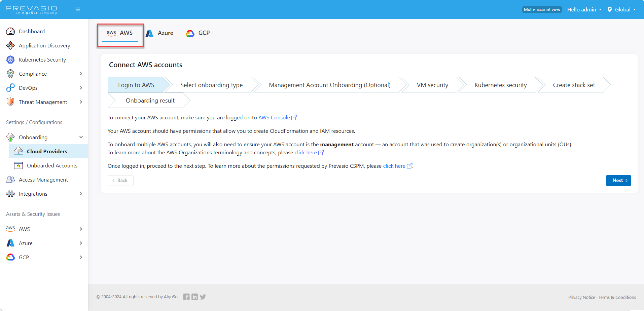Open the Privacy Notice link
This screenshot has height=311, width=644.
click(582, 297)
